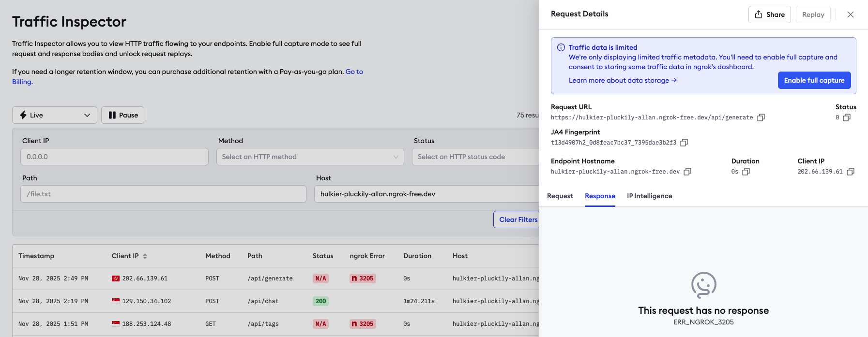Open the Go to Billing link
Image resolution: width=868 pixels, height=337 pixels.
(354, 72)
